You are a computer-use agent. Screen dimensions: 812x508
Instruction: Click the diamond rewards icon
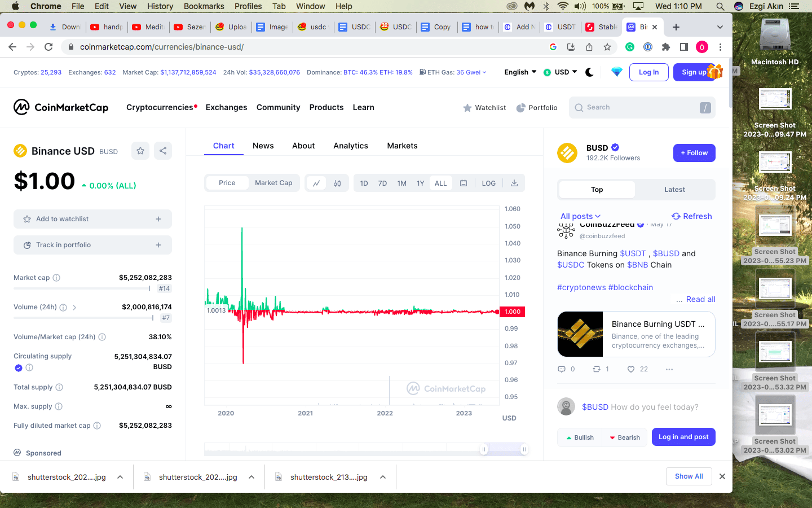[x=616, y=72]
